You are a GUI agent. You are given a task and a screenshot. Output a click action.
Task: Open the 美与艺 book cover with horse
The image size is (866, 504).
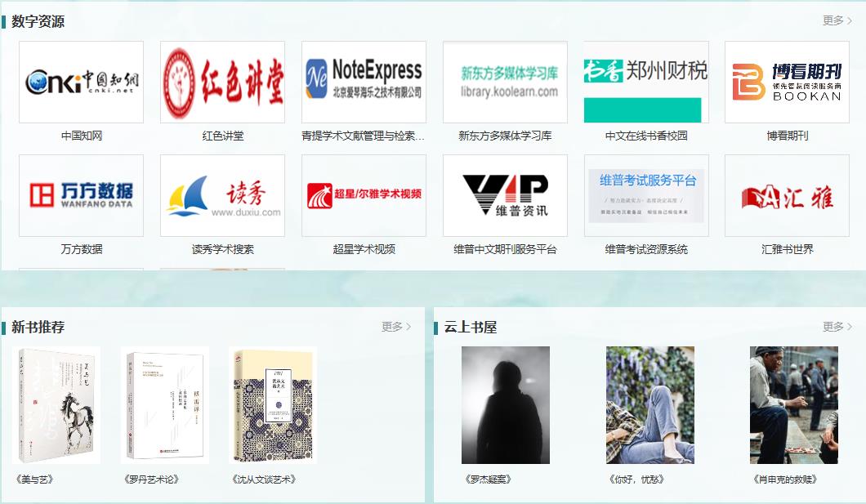coord(56,405)
